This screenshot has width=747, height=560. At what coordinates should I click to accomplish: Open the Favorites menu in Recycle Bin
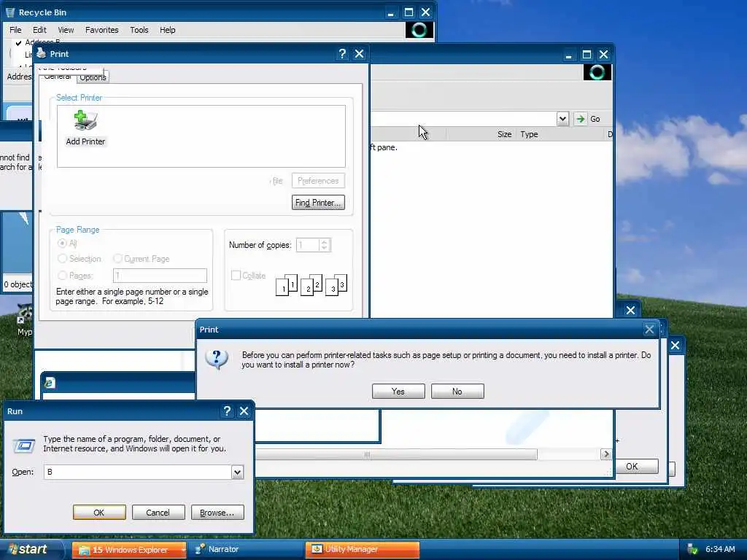click(102, 30)
